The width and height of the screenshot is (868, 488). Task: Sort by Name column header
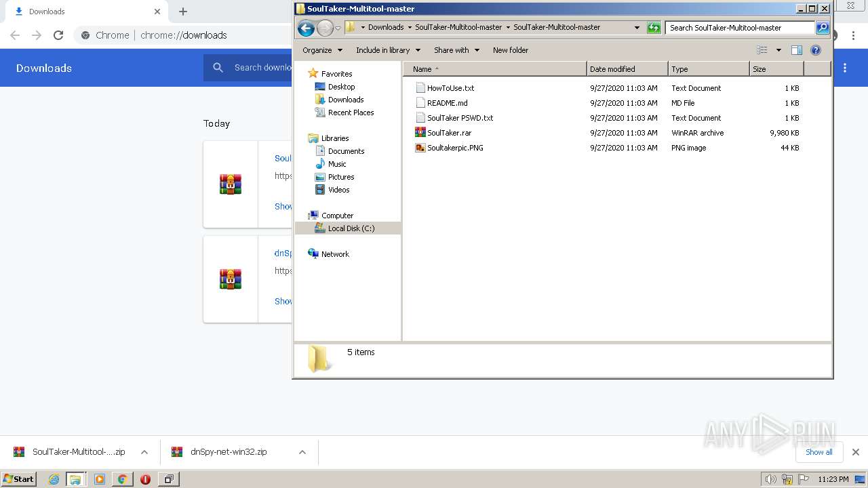click(495, 69)
